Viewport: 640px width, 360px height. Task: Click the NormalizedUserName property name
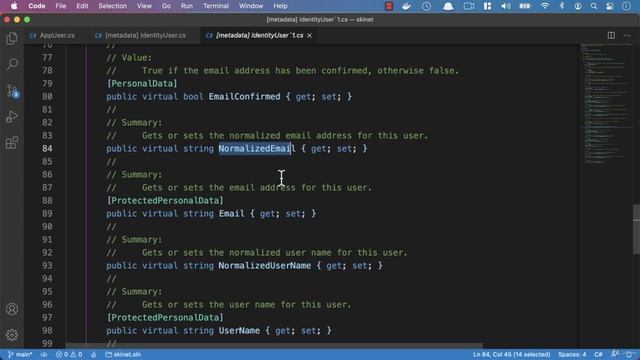coord(264,266)
